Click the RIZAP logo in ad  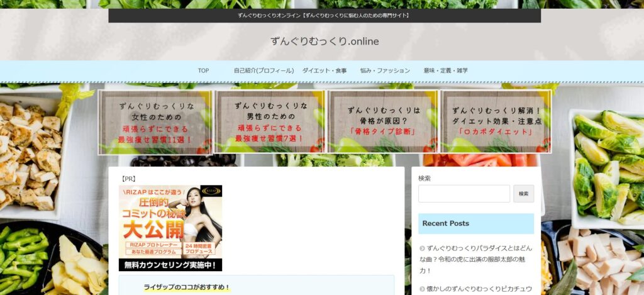[x=210, y=192]
